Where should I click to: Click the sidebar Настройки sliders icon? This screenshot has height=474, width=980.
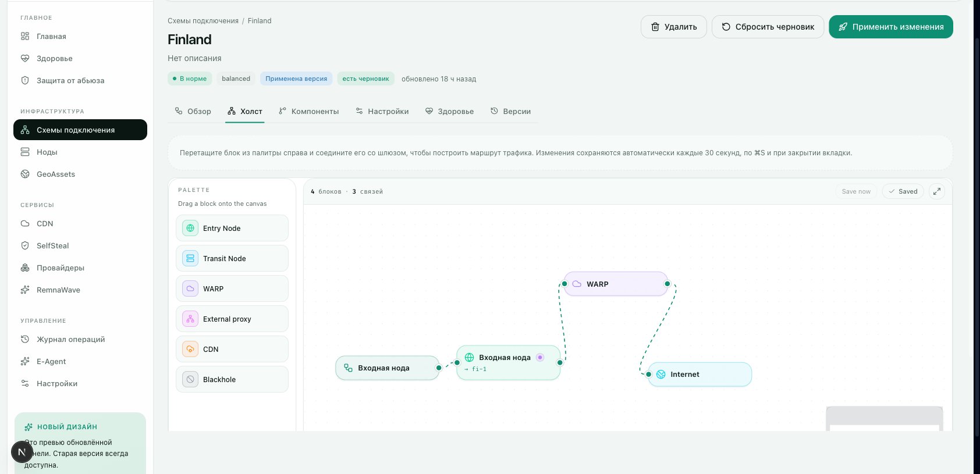tap(25, 383)
